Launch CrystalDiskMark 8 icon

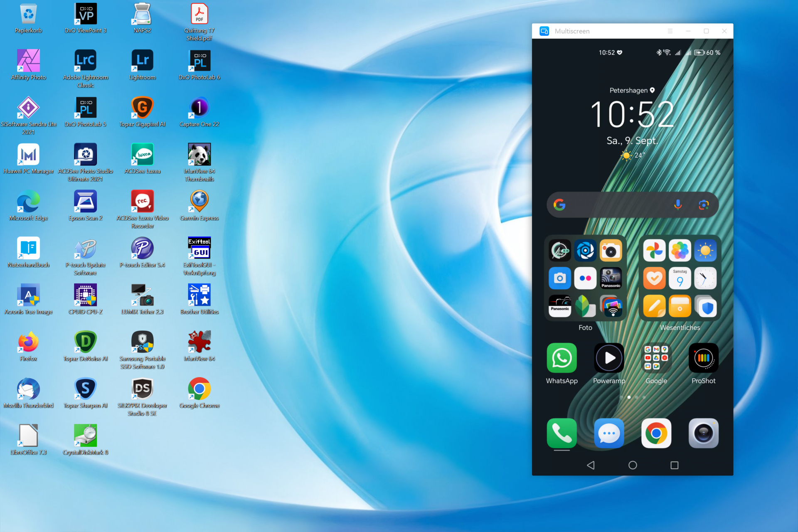coord(86,436)
